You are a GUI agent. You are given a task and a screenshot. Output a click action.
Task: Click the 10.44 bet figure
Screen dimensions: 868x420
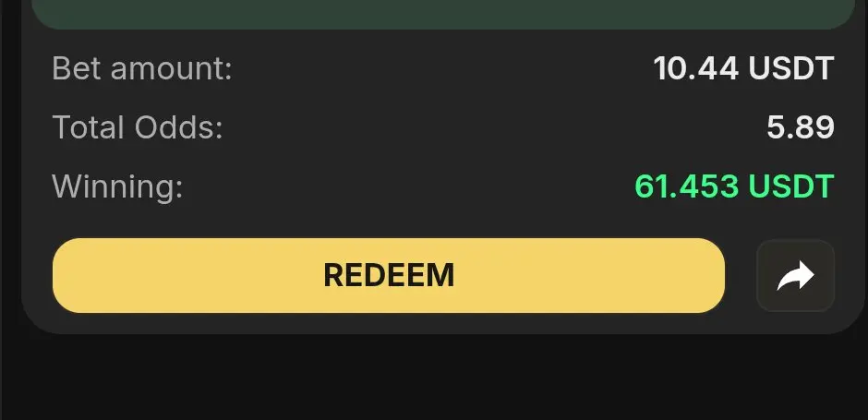click(x=696, y=68)
